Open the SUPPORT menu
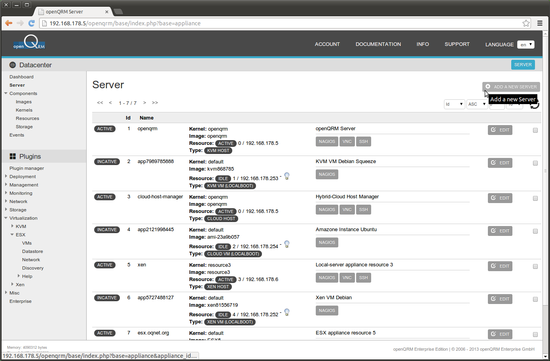Viewport: 550px width, 361px height. point(457,44)
